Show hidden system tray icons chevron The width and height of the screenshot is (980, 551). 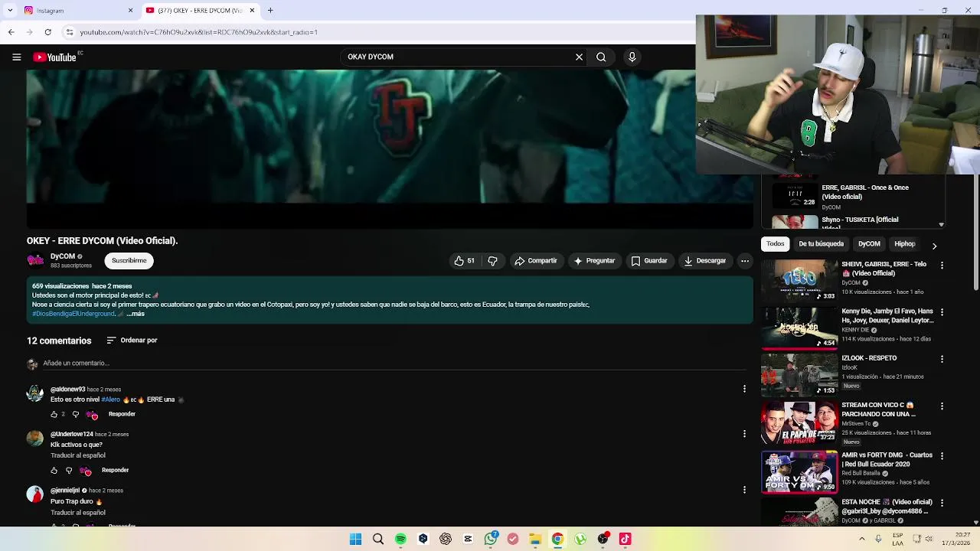861,539
